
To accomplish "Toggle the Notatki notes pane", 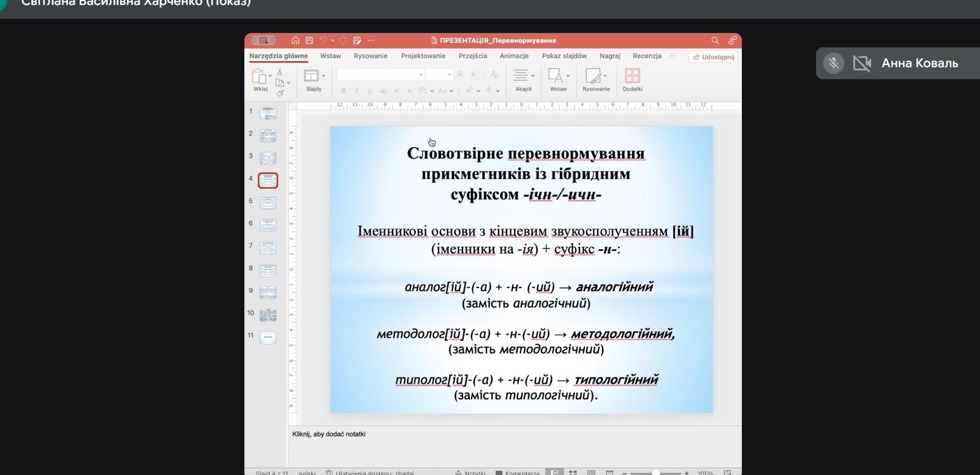I will point(470,473).
